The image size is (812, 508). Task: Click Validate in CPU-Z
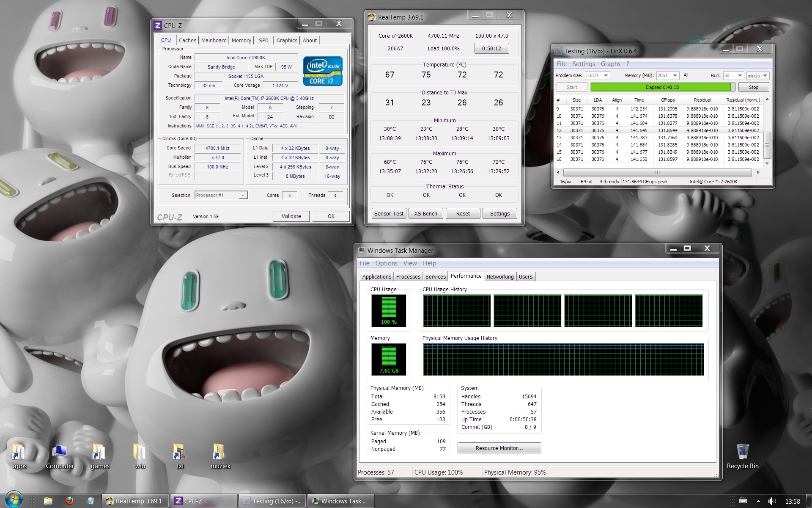291,216
